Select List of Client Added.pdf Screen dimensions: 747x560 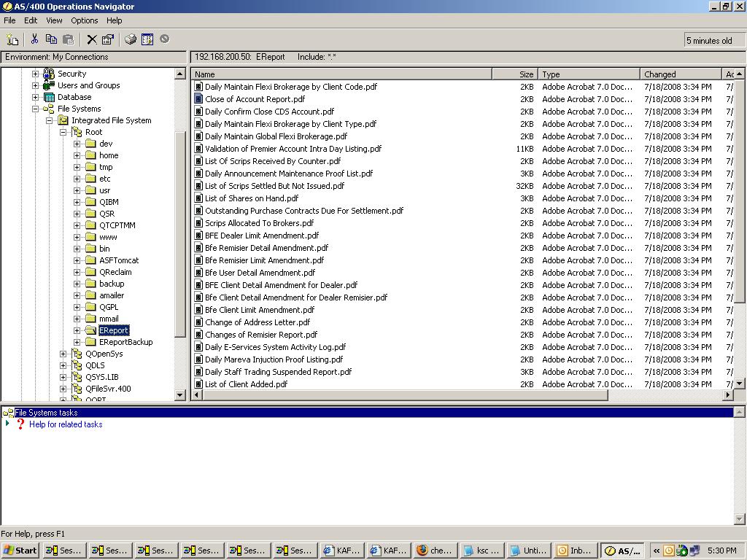pyautogui.click(x=247, y=384)
